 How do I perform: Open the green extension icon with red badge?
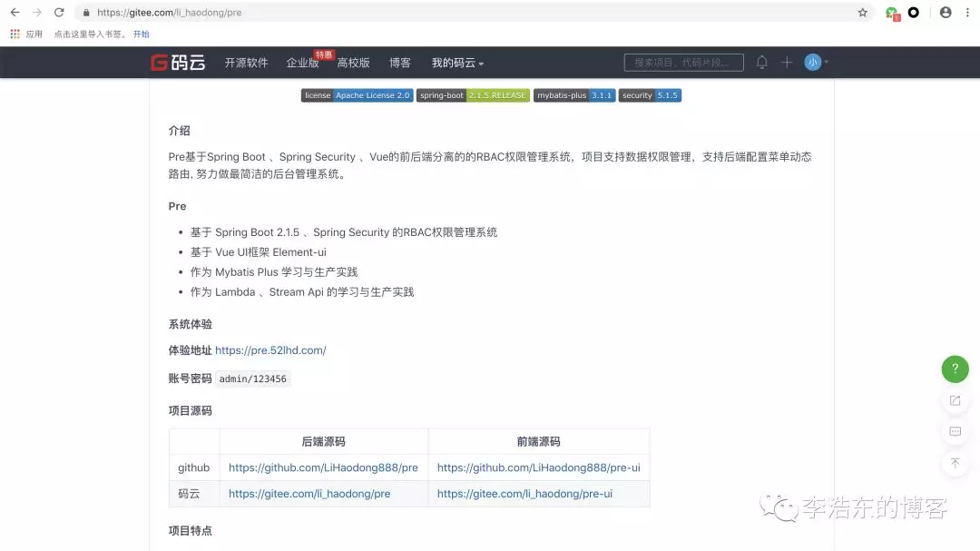click(x=892, y=13)
